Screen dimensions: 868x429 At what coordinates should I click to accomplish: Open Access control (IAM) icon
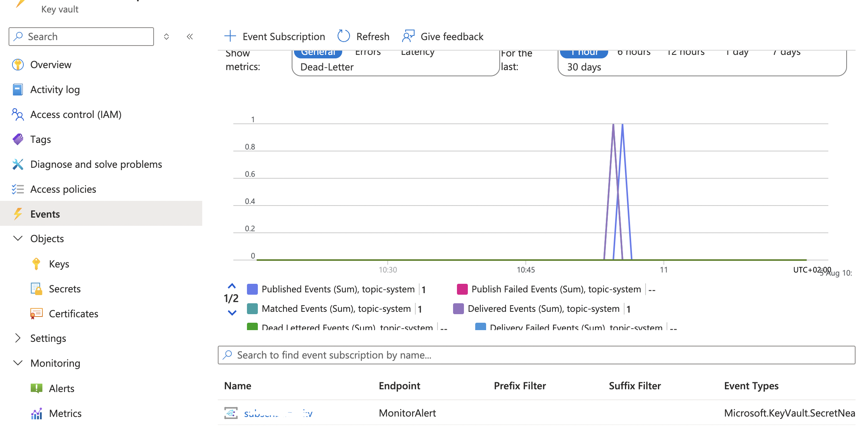17,114
